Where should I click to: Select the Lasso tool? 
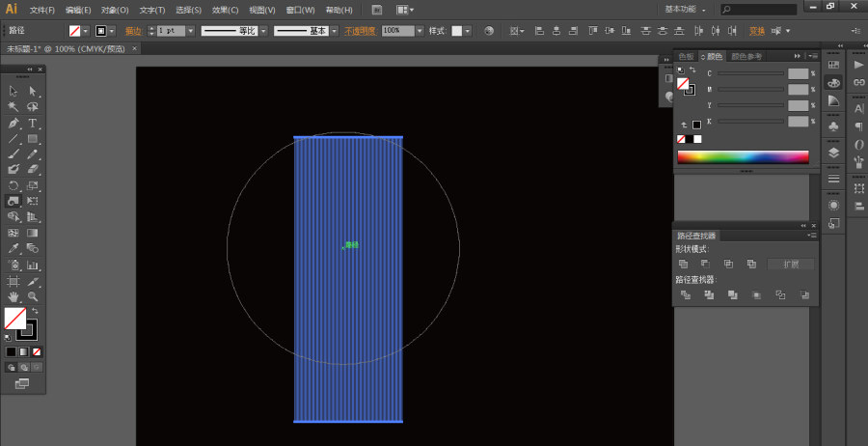pyautogui.click(x=32, y=106)
